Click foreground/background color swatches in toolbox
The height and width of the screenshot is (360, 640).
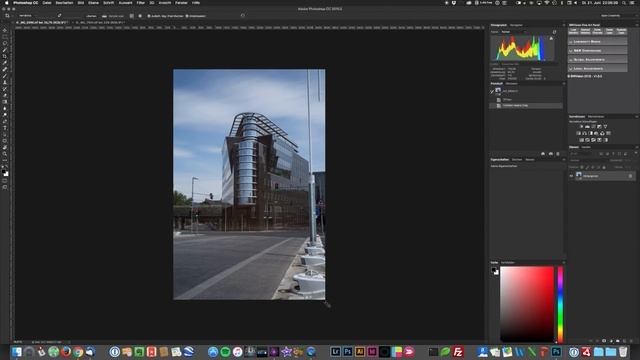pos(5,173)
